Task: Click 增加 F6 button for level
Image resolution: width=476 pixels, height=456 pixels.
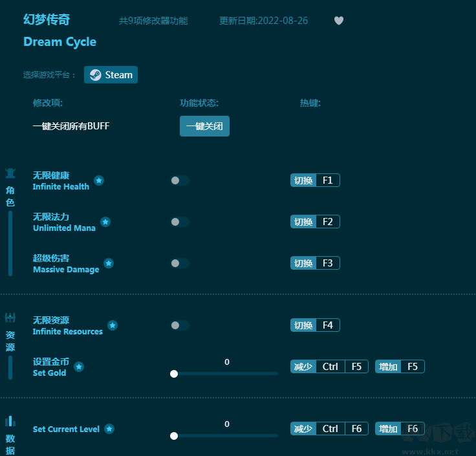Action: click(x=400, y=429)
